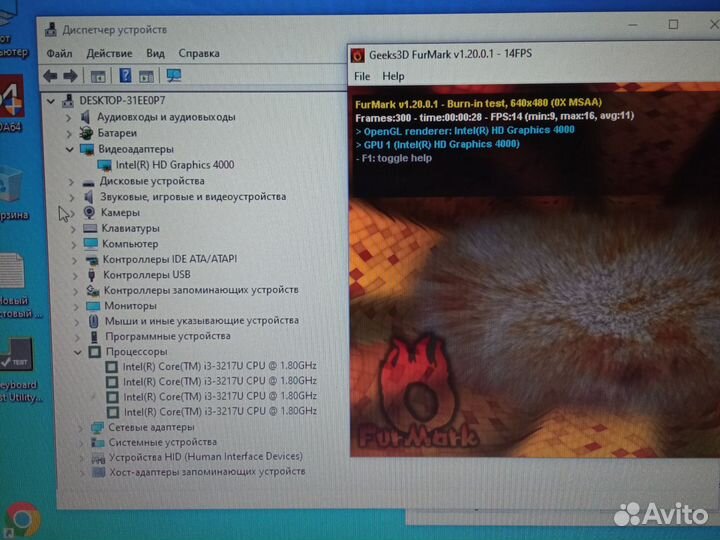Click the Мониторы monitor icon
720x540 pixels.
pos(93,306)
